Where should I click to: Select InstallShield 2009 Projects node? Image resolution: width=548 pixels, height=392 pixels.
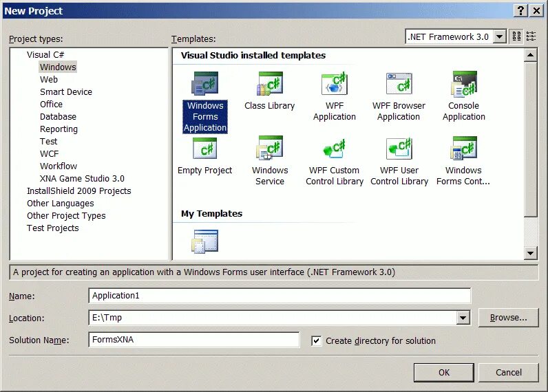79,191
